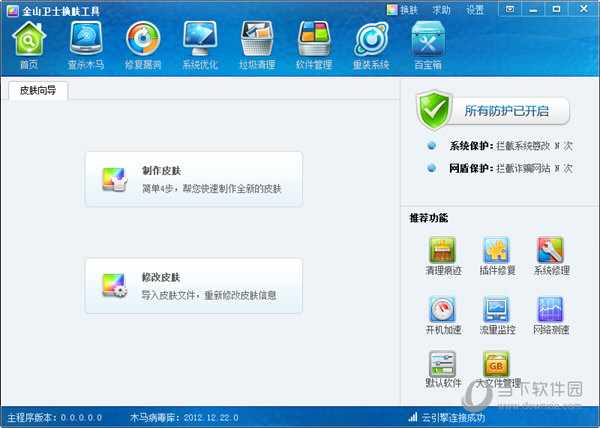The width and height of the screenshot is (600, 428).
Task: Open the title bar dropdown menu button
Action: coord(510,9)
